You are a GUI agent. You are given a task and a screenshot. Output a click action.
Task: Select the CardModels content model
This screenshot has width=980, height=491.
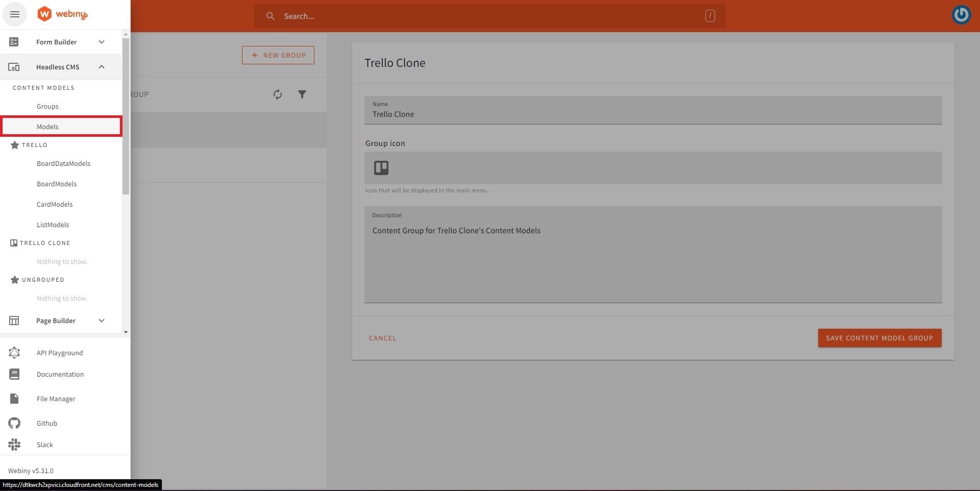click(54, 204)
